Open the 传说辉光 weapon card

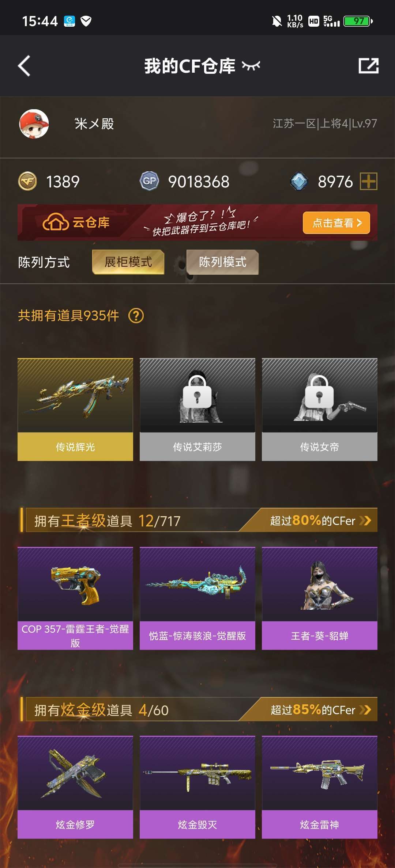(x=75, y=410)
